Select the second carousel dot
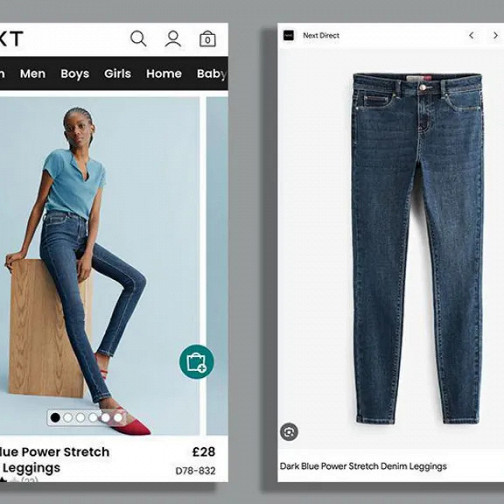The image size is (504, 504). [x=68, y=417]
